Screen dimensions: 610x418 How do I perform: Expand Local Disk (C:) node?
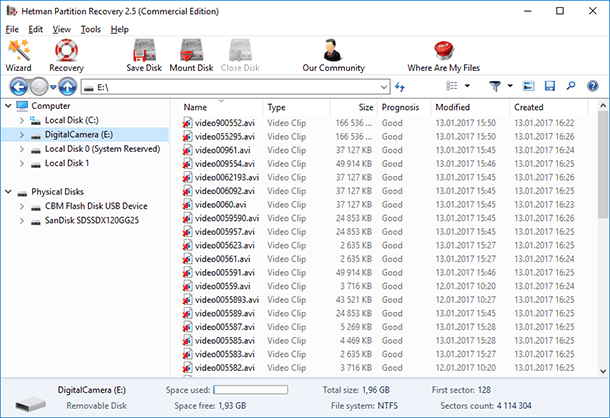[x=22, y=120]
